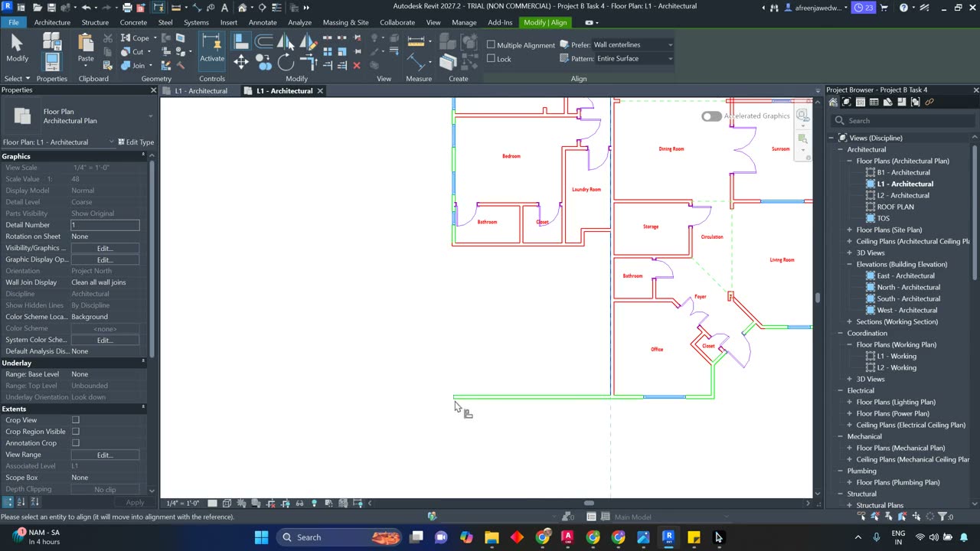Select the Align tool in Modify panel

click(241, 41)
